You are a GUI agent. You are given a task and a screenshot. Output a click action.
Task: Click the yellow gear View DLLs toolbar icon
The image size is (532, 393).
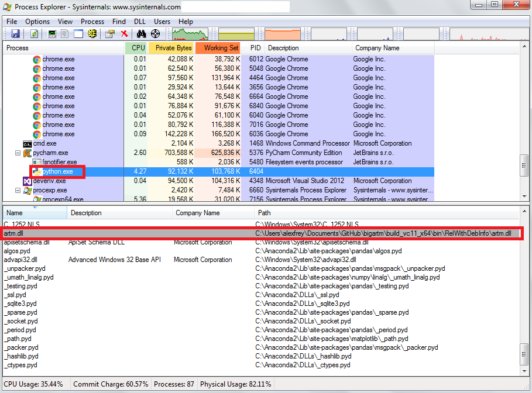pos(92,33)
